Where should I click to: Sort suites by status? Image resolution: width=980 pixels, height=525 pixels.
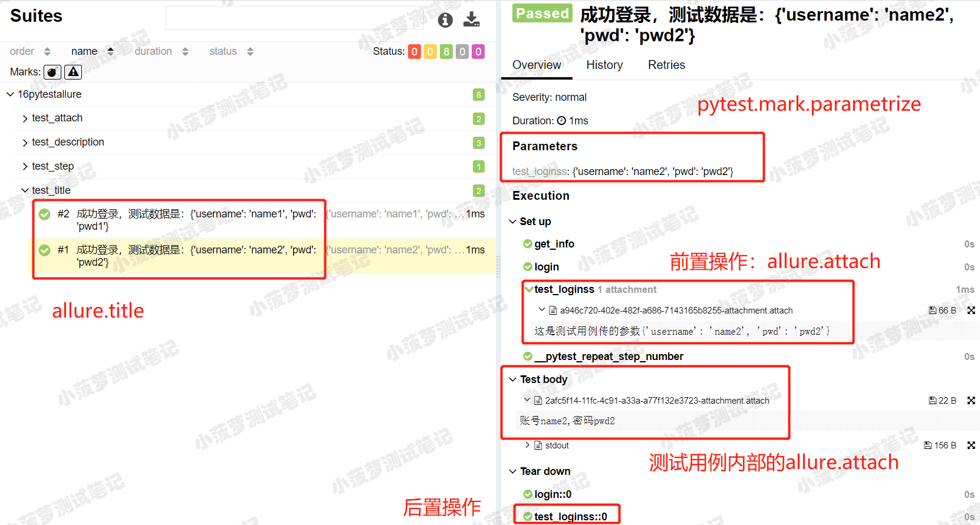click(231, 51)
